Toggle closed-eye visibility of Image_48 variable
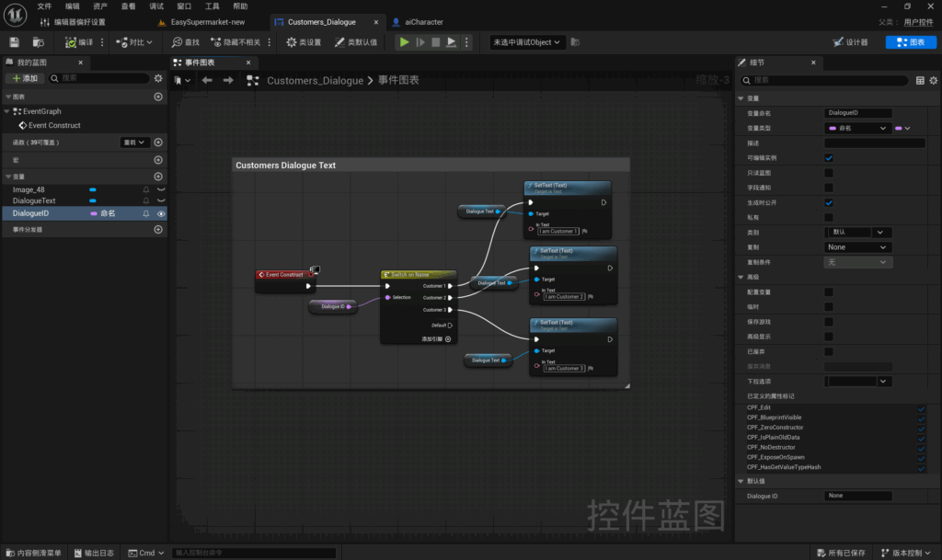942x560 pixels. pyautogui.click(x=161, y=189)
